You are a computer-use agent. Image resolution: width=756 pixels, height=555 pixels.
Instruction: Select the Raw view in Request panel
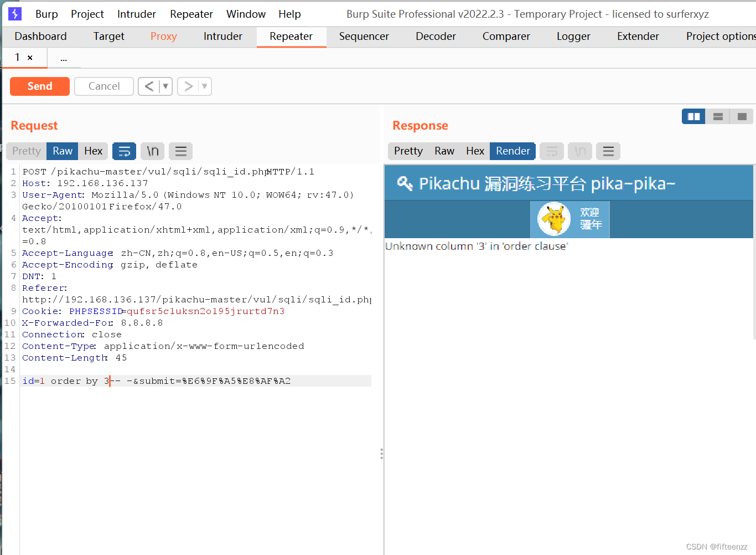click(63, 151)
